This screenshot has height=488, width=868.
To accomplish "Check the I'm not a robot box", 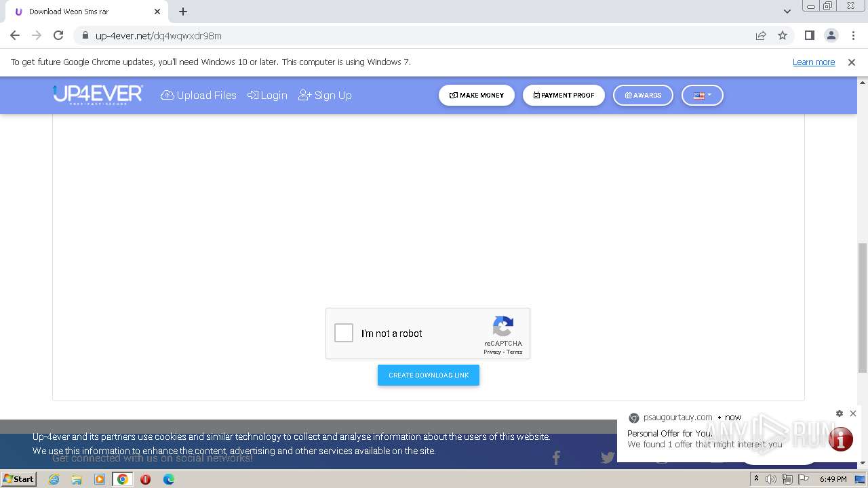I will tap(344, 333).
